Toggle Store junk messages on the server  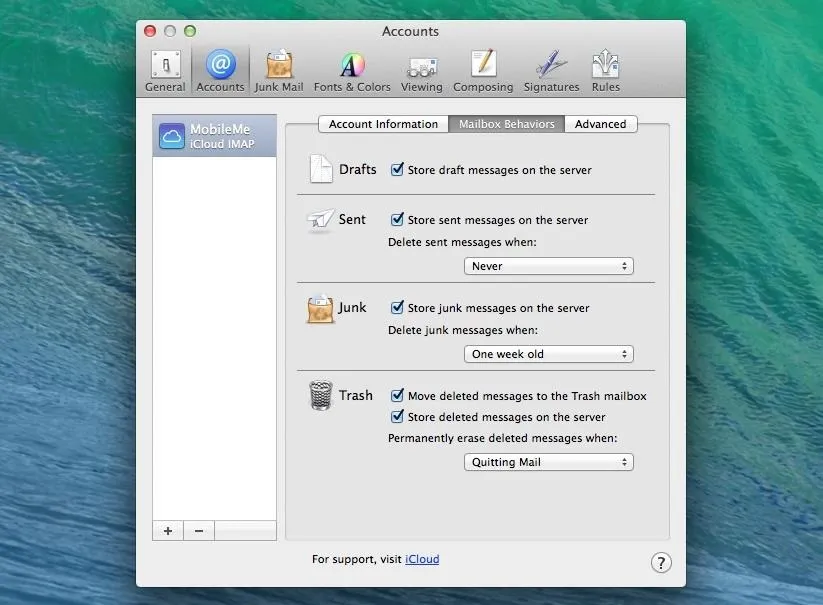[x=397, y=307]
